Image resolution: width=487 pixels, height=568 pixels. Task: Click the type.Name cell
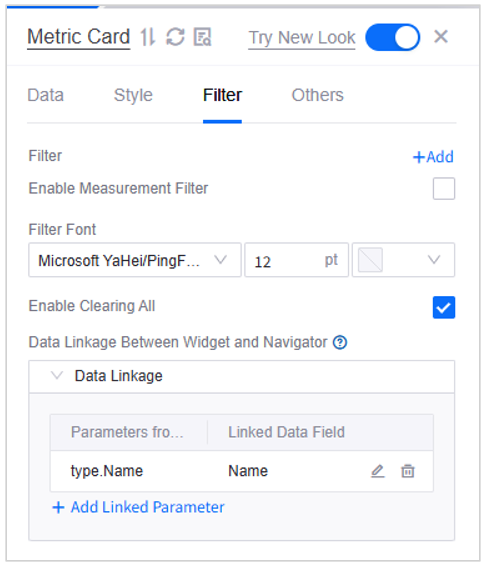[107, 471]
